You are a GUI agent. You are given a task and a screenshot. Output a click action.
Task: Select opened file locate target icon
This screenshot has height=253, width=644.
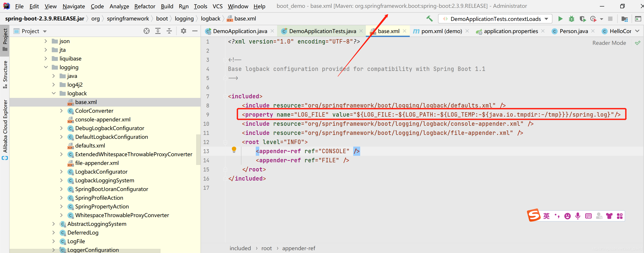[147, 31]
